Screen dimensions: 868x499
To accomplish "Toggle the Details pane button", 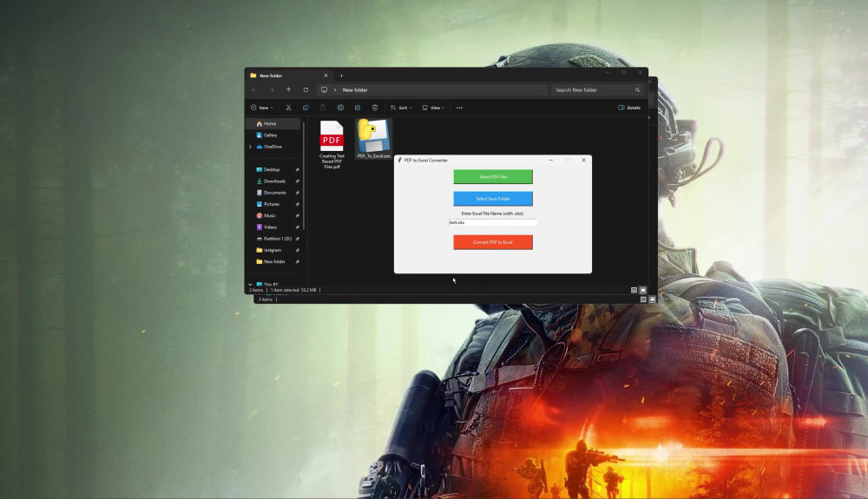I will point(629,108).
